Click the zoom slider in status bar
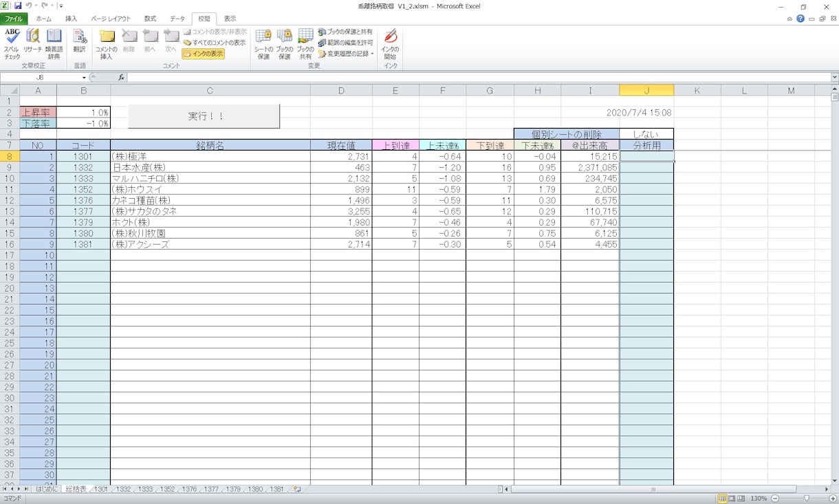 (806, 498)
